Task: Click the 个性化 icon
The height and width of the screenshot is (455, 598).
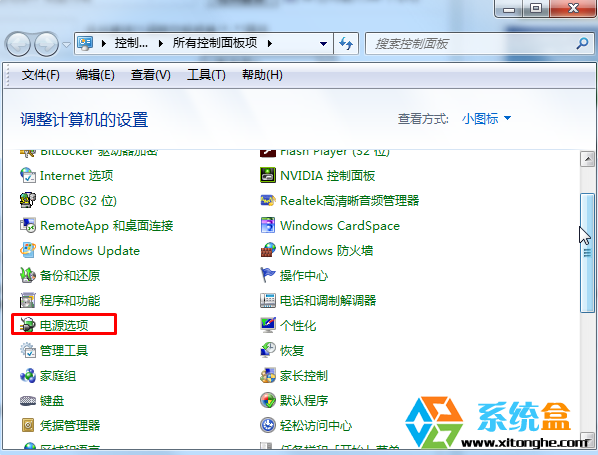Action: tap(268, 325)
